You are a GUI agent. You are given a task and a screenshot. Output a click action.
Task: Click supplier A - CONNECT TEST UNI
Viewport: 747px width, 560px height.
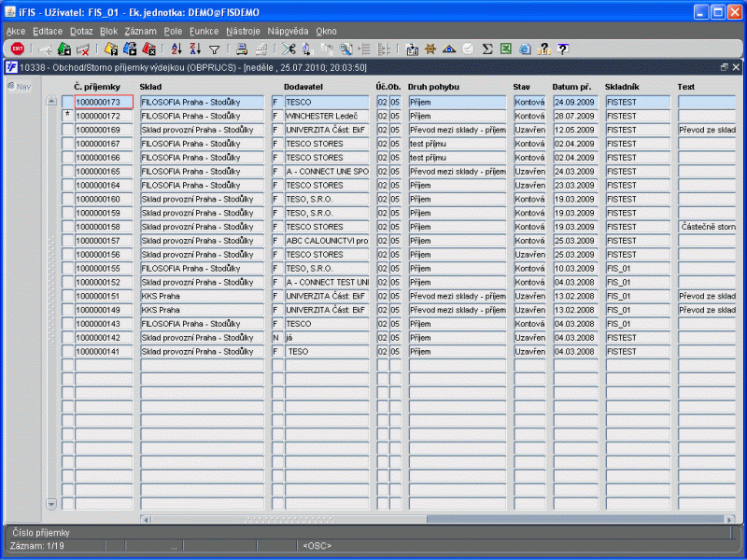coord(327,282)
